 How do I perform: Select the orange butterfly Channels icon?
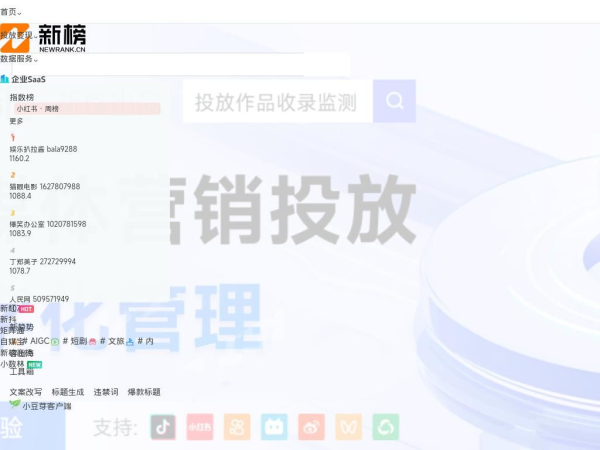tap(349, 427)
